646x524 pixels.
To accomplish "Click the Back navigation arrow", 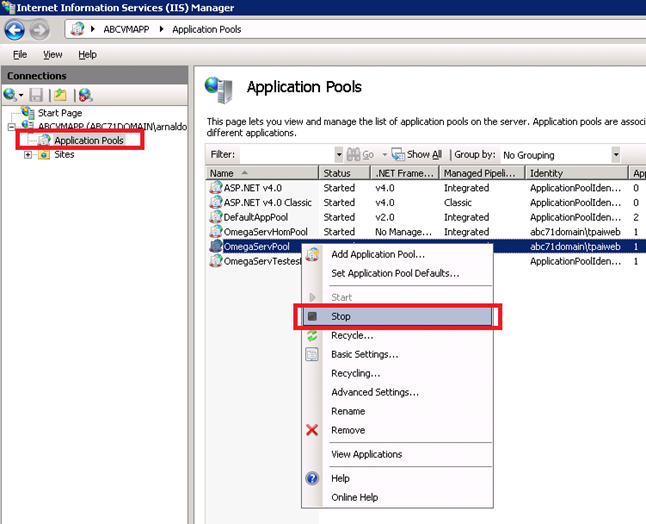I will (14, 30).
